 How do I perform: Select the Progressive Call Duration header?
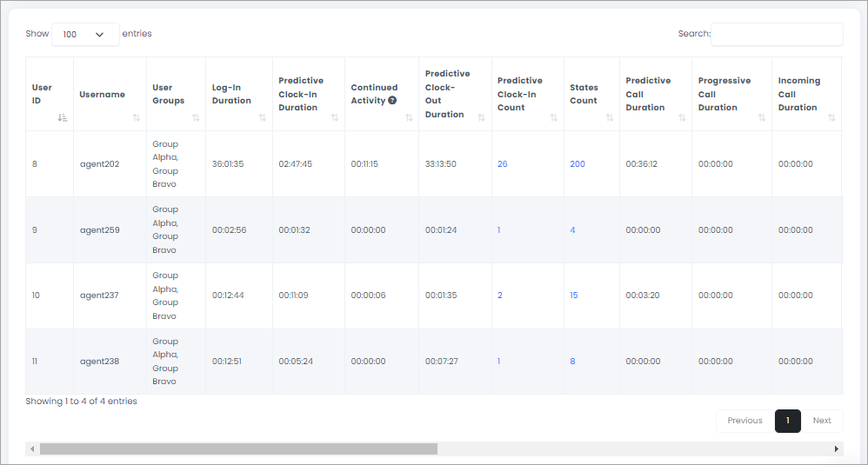point(731,94)
